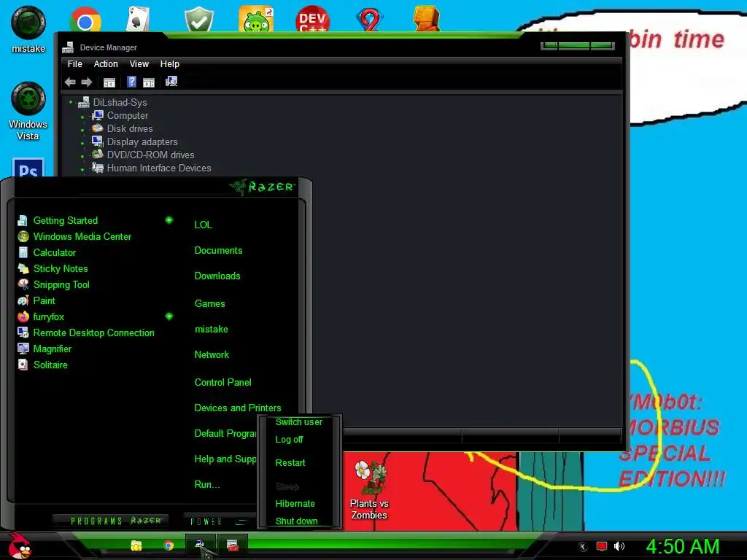Click the show/hide console tree toolbar icon
This screenshot has width=747, height=560.
click(x=109, y=82)
